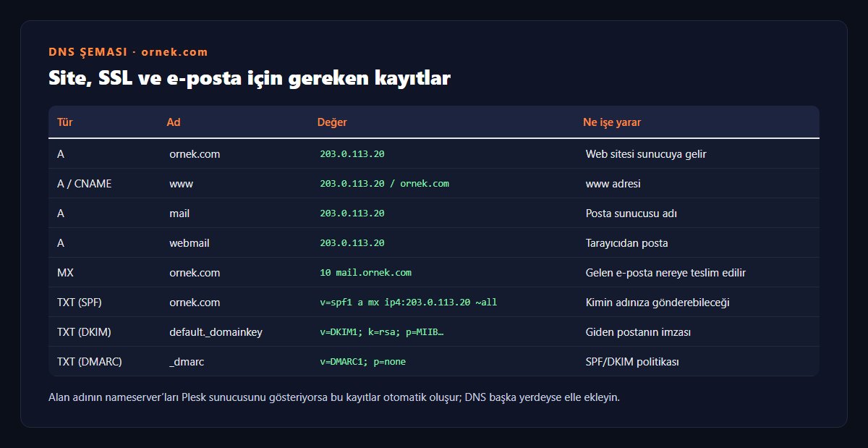This screenshot has height=448, width=868.
Task: Select IP value in the "Web sitesi sunucuya gelir" row
Action: point(352,154)
